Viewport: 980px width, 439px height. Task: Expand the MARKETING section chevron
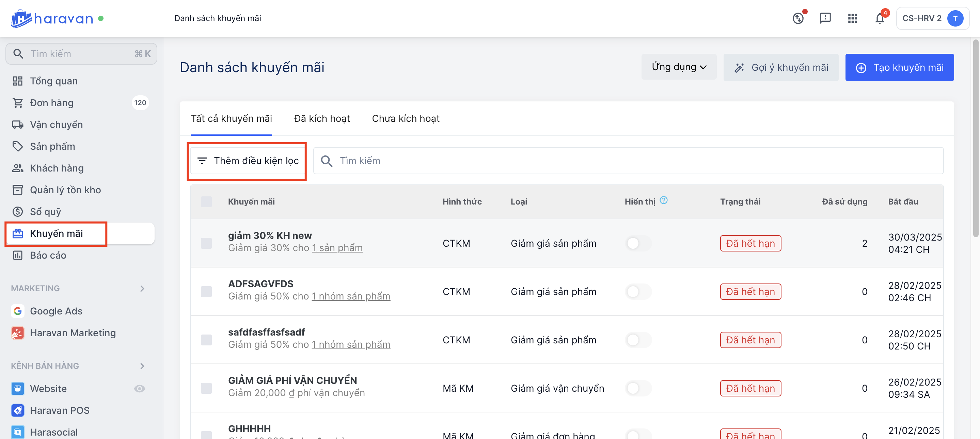[x=142, y=289]
